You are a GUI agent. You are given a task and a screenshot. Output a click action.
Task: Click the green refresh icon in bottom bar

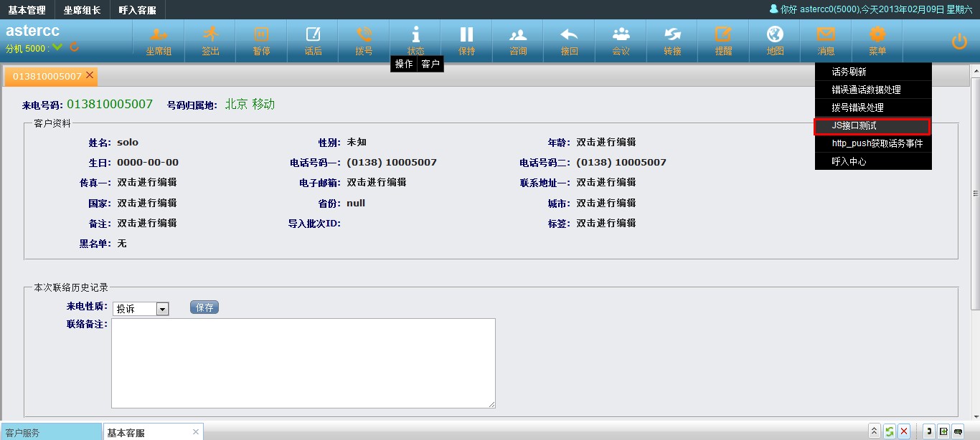click(890, 431)
